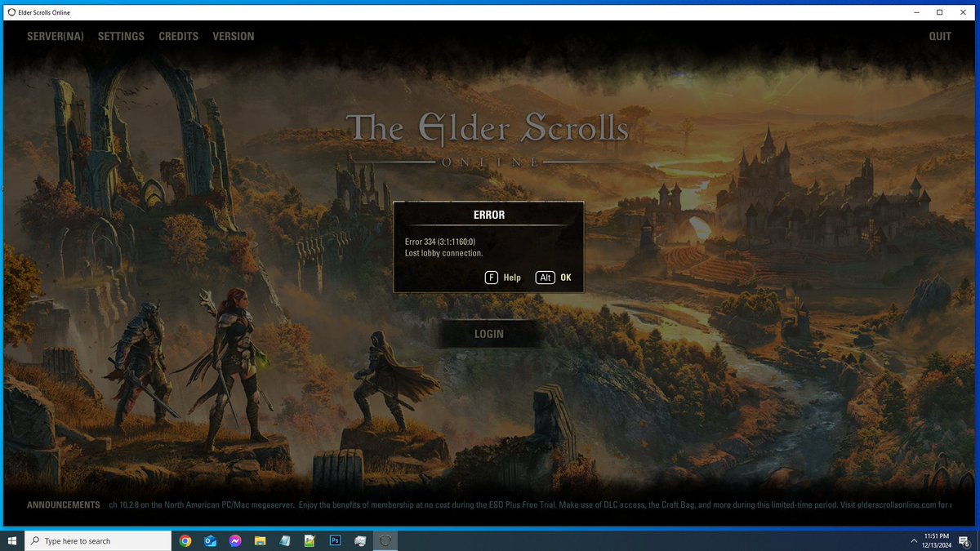Click the Error 334 message text

439,242
